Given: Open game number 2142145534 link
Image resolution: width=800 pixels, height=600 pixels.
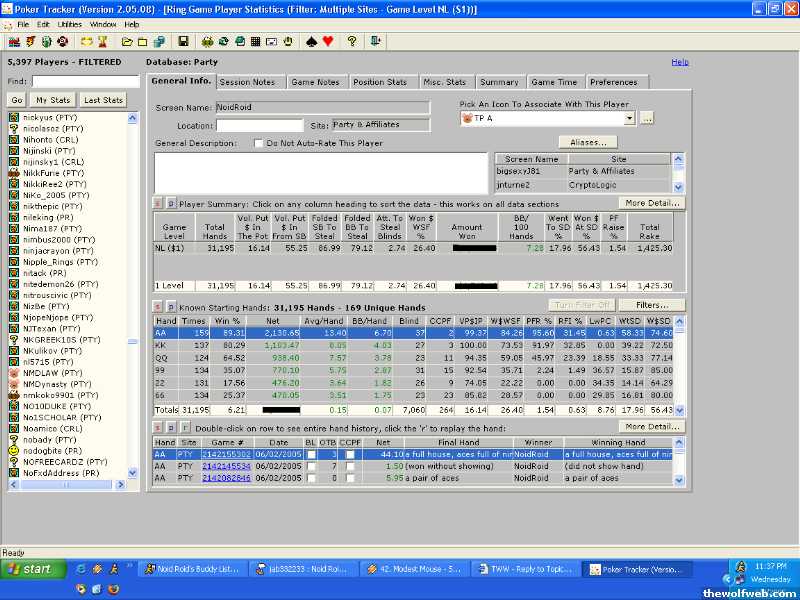Looking at the screenshot, I should click(x=226, y=466).
